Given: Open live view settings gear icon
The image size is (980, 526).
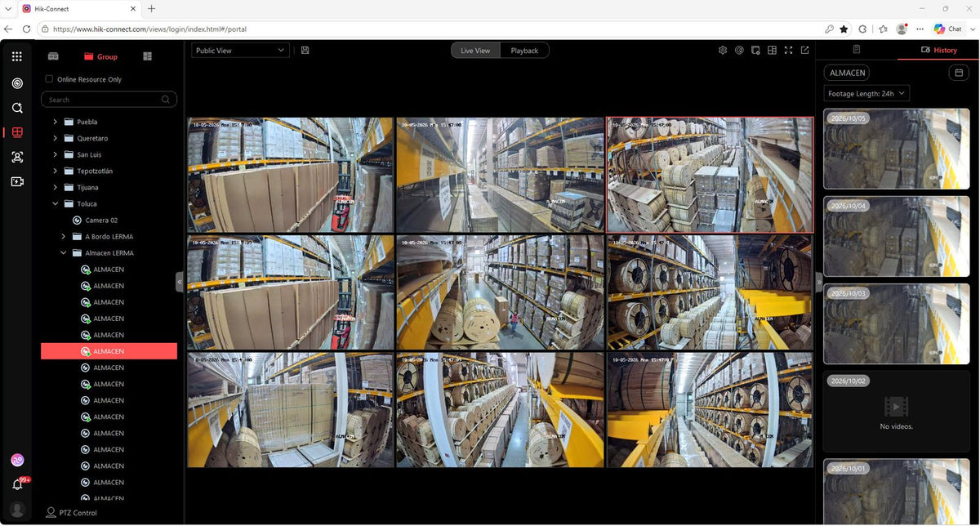Looking at the screenshot, I should (723, 51).
